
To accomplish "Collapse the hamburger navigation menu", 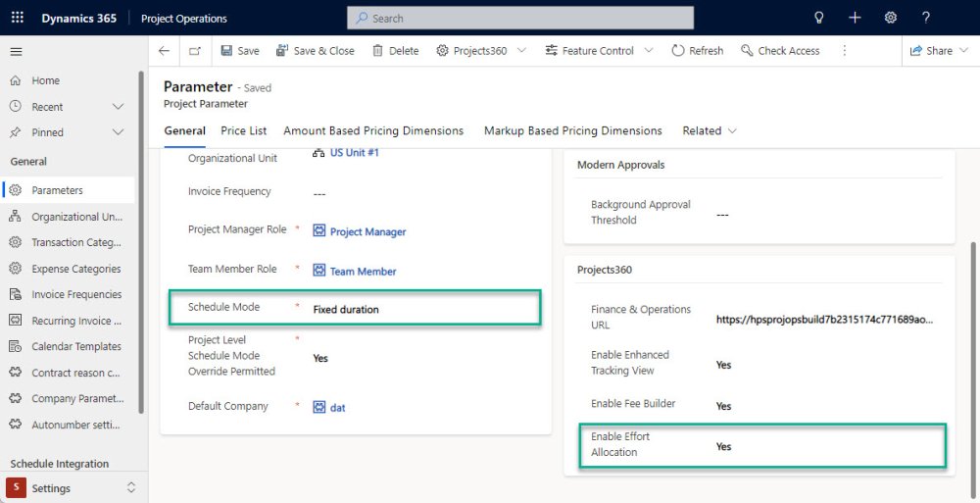I will coord(17,51).
